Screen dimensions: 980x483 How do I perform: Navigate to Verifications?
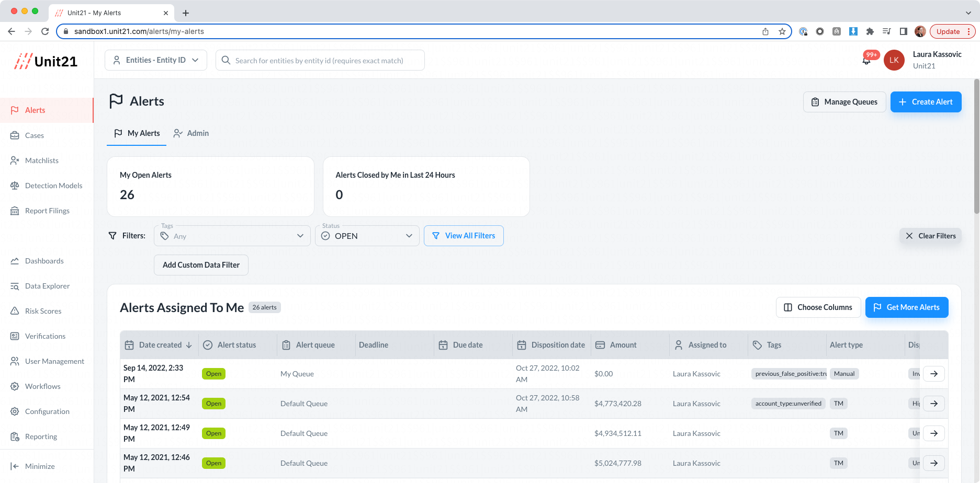click(x=47, y=336)
